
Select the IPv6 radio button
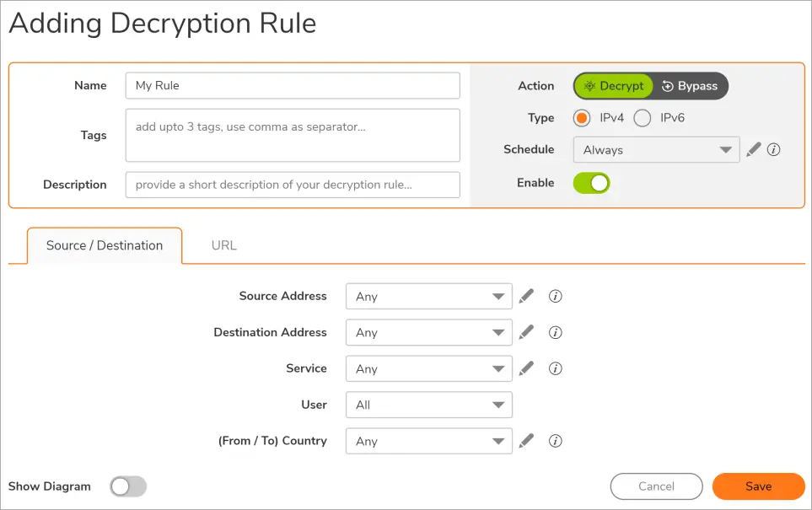point(643,118)
